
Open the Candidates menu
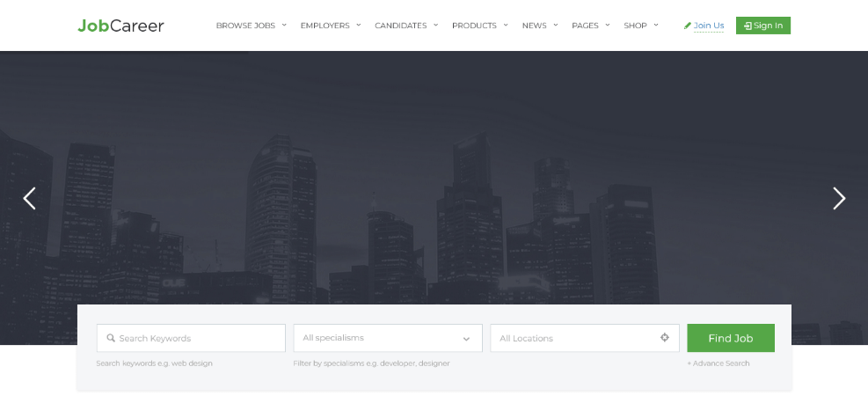click(x=401, y=26)
